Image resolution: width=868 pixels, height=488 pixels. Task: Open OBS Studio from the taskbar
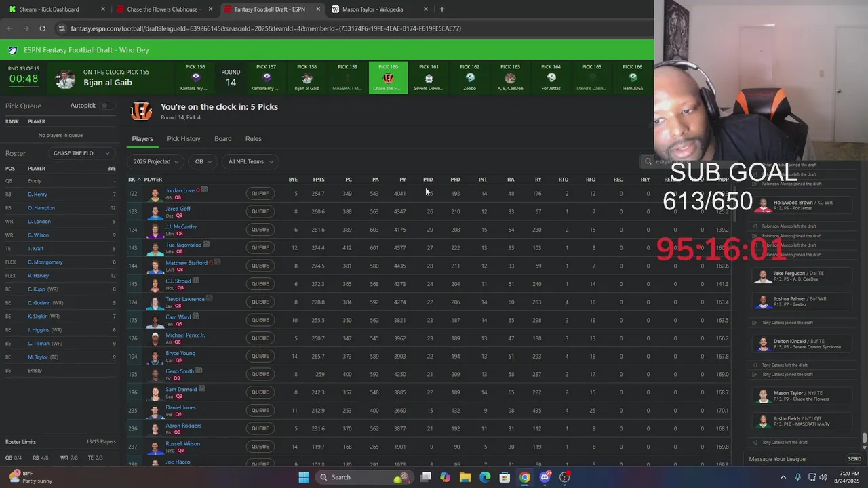pyautogui.click(x=565, y=477)
